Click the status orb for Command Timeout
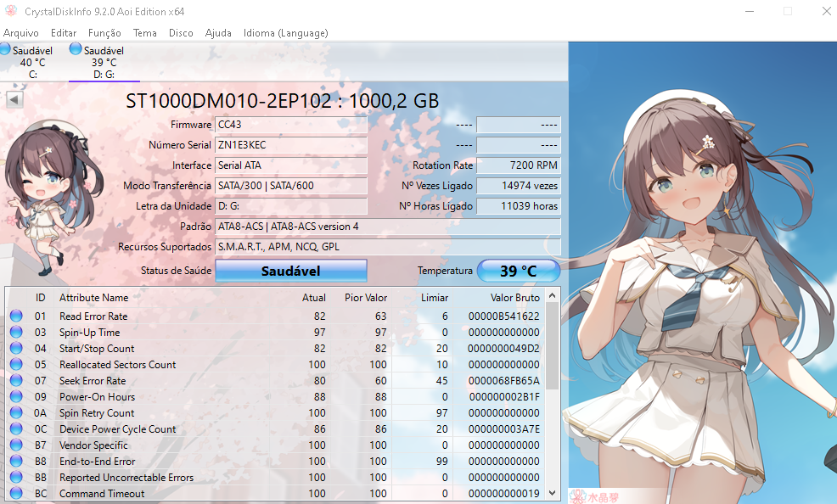Viewport: 837px width, 504px height. 16,493
